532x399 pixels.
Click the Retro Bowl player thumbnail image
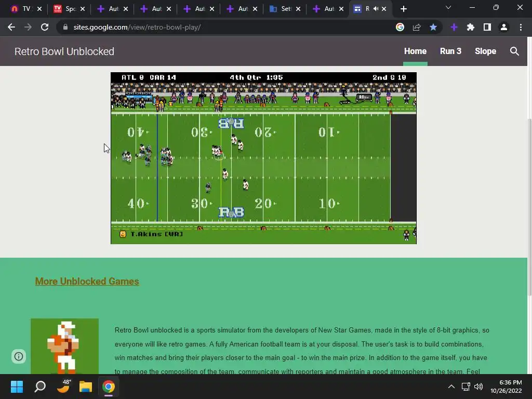tap(64, 346)
